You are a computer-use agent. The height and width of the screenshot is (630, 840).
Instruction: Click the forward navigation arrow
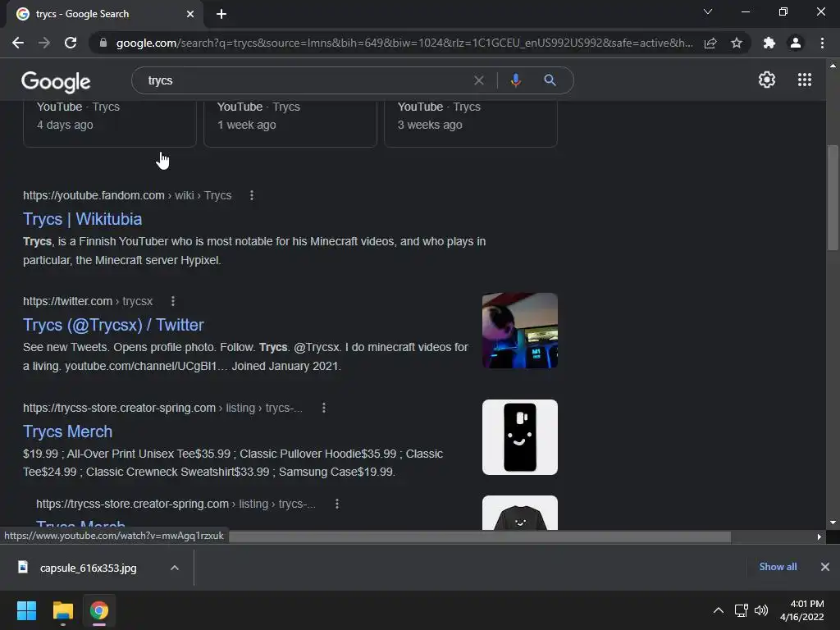(x=44, y=43)
